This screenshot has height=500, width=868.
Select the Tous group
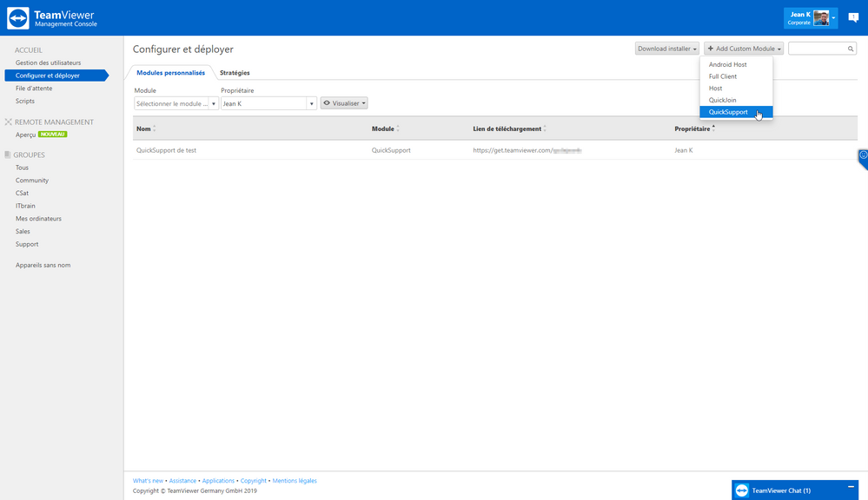(22, 168)
